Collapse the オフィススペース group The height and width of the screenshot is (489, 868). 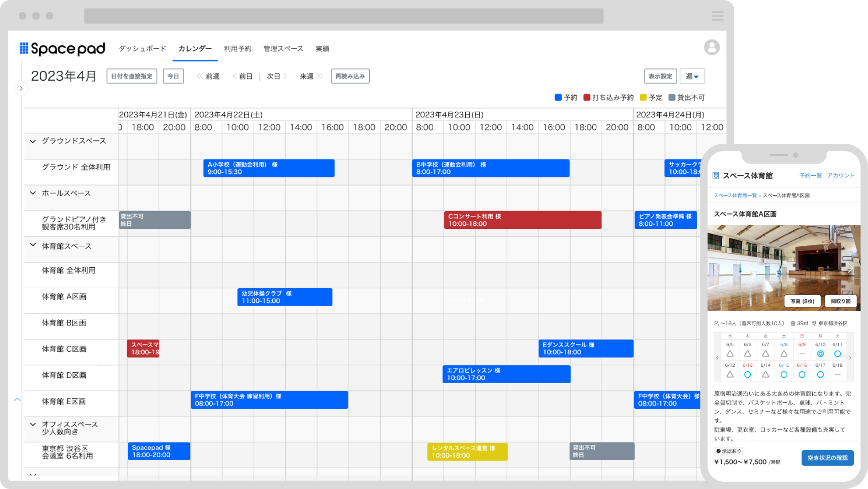pyautogui.click(x=33, y=424)
